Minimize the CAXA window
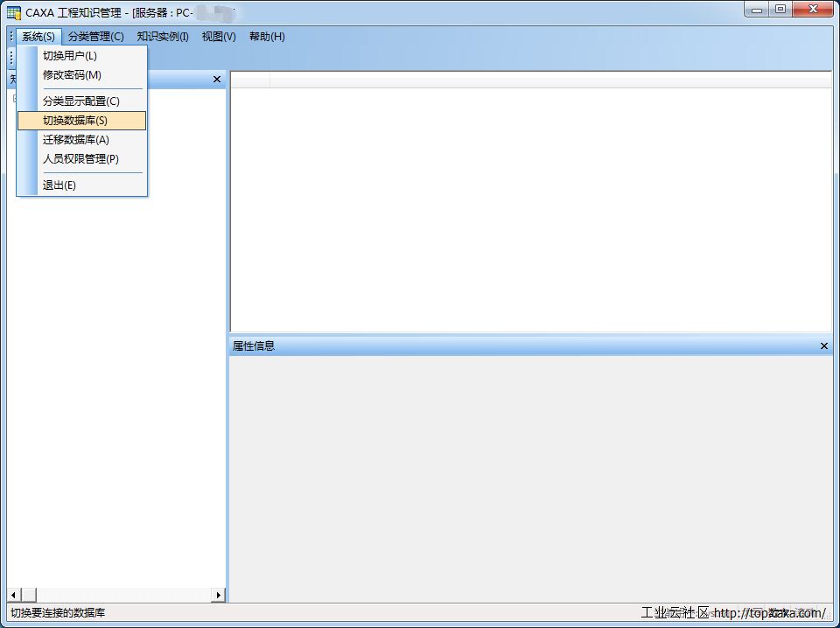840x628 pixels. (x=756, y=9)
